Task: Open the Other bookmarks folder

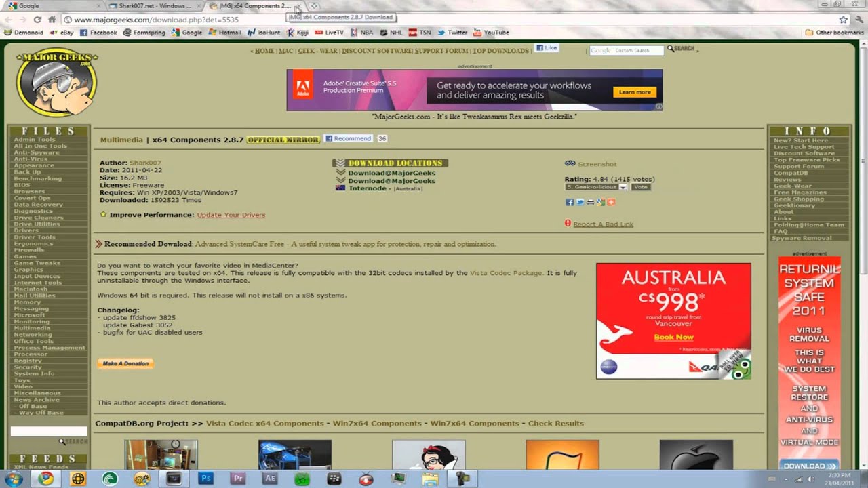Action: [x=835, y=32]
